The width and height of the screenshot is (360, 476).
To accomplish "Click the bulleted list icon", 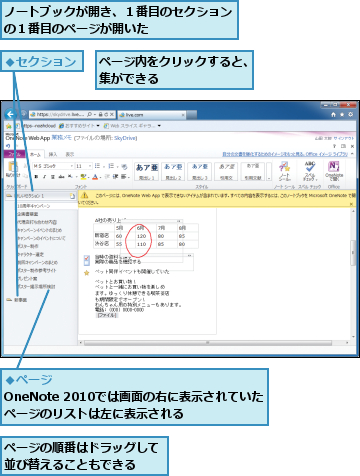I will pyautogui.click(x=97, y=166).
